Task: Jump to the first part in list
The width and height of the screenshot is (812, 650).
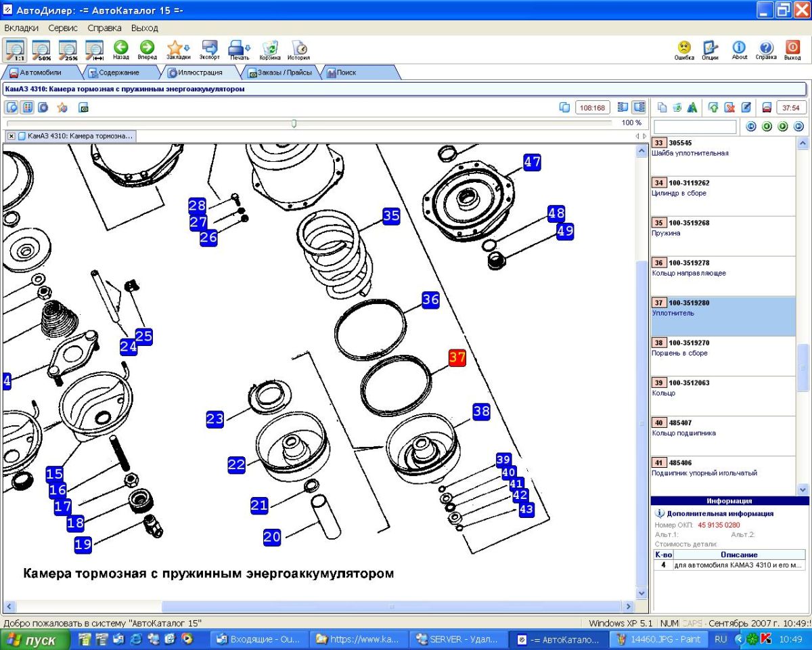Action: pyautogui.click(x=750, y=127)
